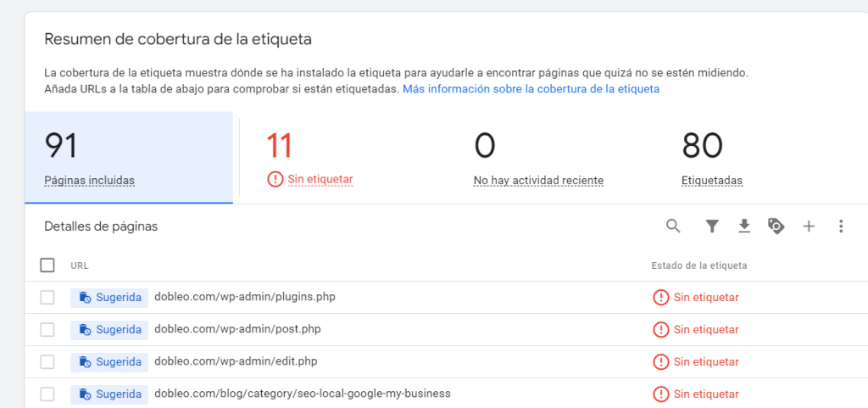Open the Sin etiquetar tab
Screen dimensions: 868x408
point(309,159)
